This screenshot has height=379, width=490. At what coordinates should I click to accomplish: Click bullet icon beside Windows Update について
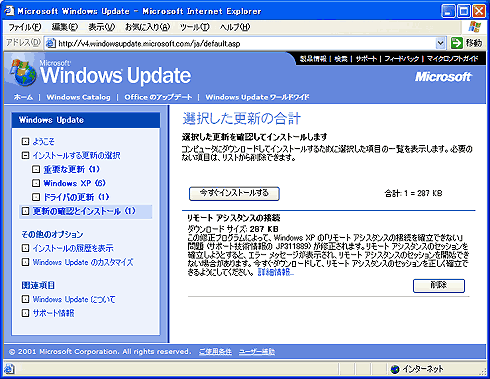[x=25, y=299]
